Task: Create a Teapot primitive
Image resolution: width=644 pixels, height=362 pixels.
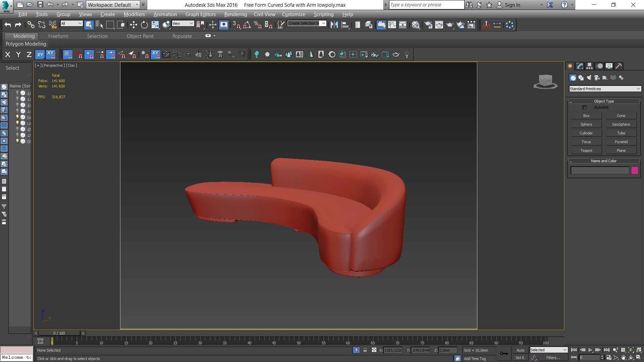Action: tap(586, 150)
